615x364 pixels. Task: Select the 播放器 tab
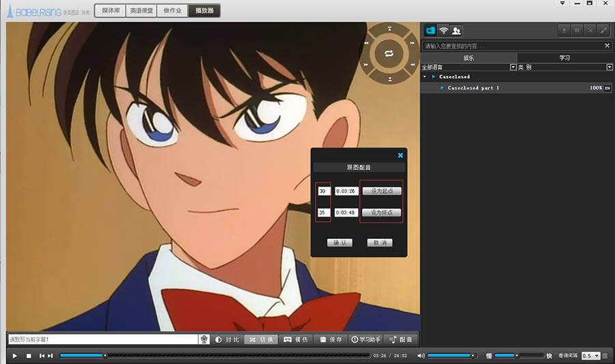(204, 10)
